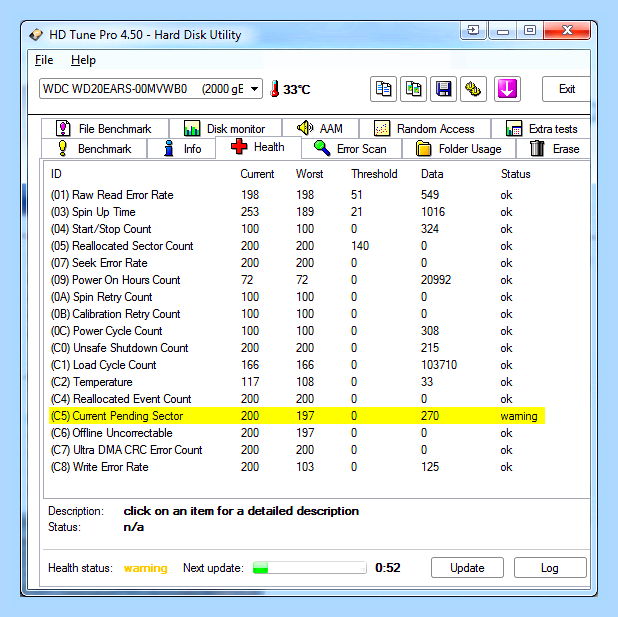Image resolution: width=618 pixels, height=617 pixels.
Task: Select the Current Pending Sector warning row
Action: click(297, 416)
